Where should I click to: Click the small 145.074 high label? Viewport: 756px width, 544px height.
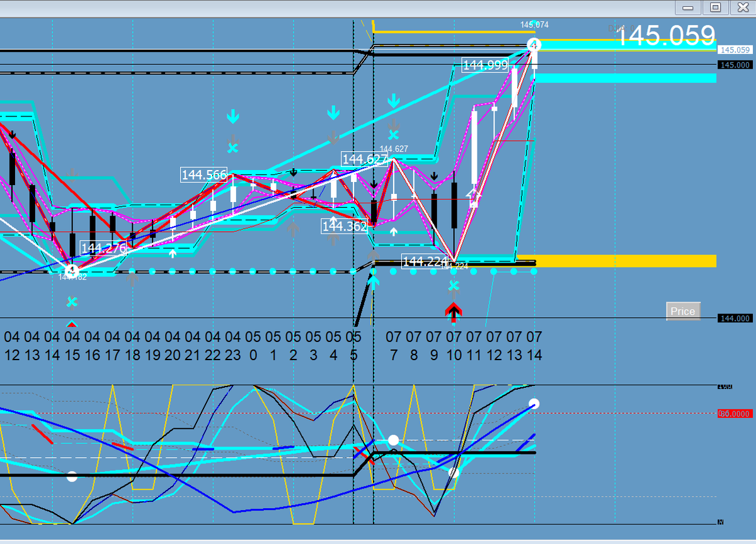(x=534, y=25)
